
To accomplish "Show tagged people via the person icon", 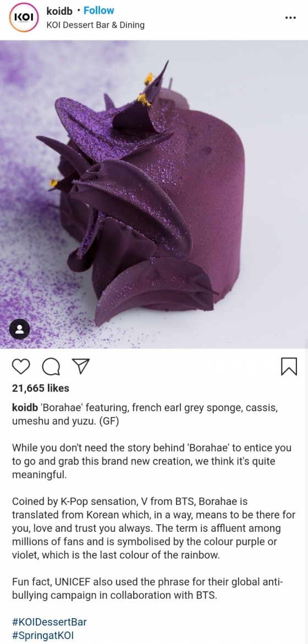I will click(x=19, y=328).
